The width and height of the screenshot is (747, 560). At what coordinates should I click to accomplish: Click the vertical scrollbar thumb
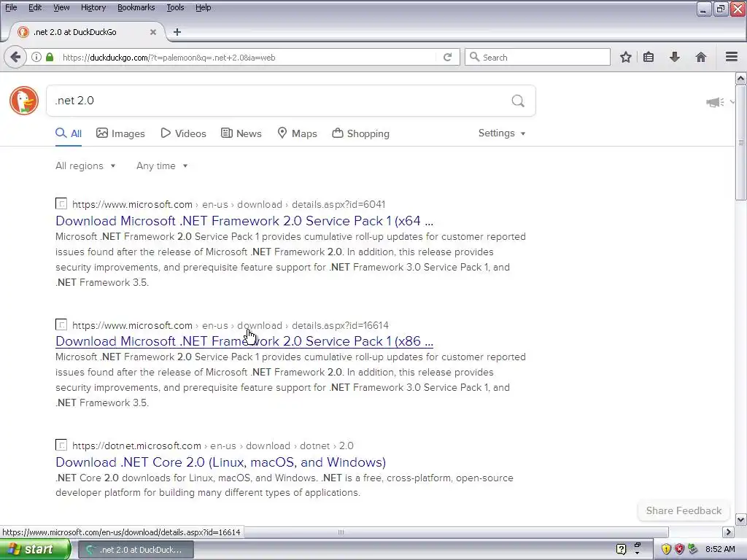click(x=741, y=142)
